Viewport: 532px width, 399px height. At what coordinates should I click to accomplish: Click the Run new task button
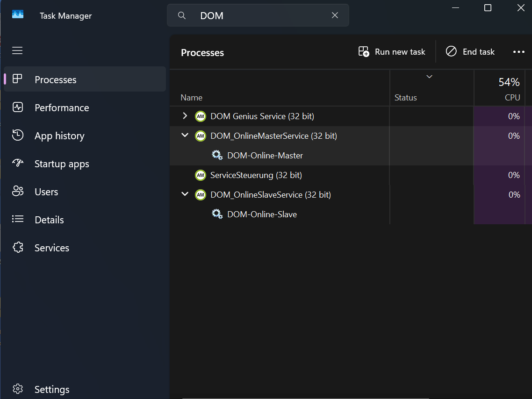[392, 52]
